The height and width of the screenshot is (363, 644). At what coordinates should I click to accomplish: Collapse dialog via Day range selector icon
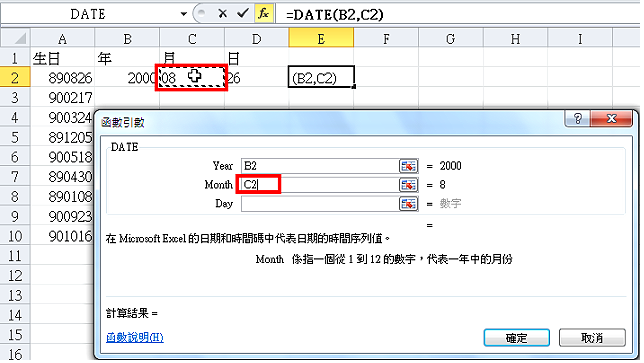(x=408, y=204)
